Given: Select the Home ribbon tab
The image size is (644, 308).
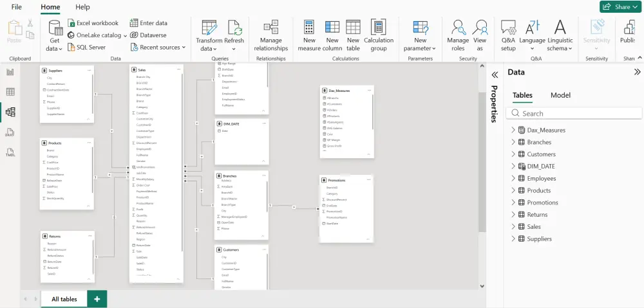Looking at the screenshot, I should point(50,7).
